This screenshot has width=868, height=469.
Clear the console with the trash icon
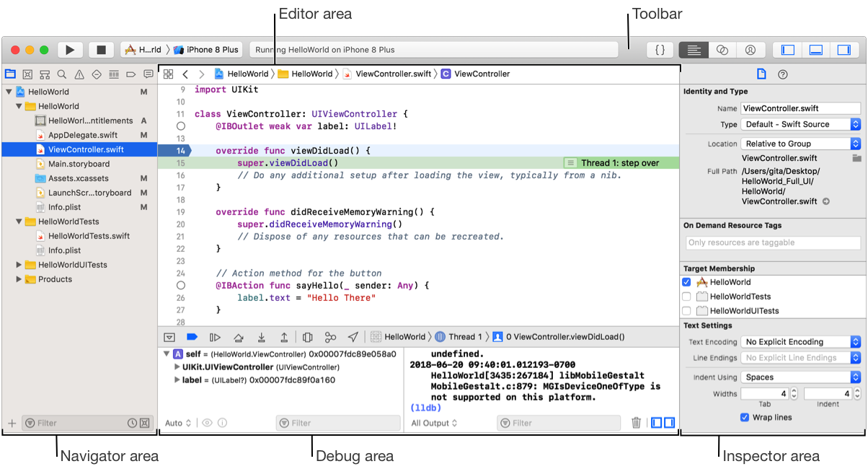[636, 423]
